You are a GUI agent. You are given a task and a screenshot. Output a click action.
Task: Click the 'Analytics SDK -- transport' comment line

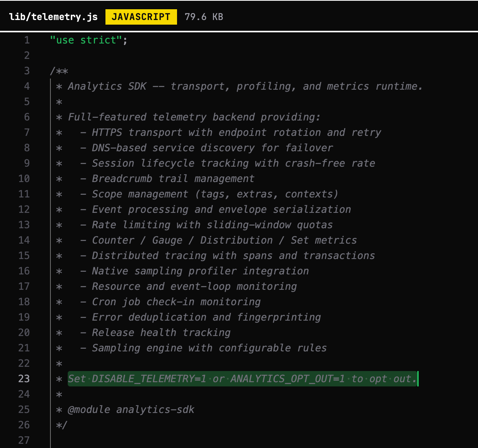[x=239, y=86]
